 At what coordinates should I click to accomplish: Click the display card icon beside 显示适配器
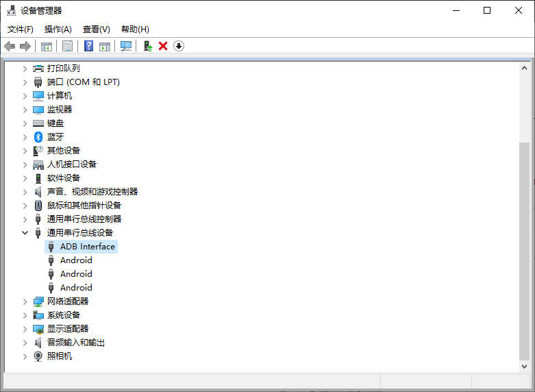point(38,329)
